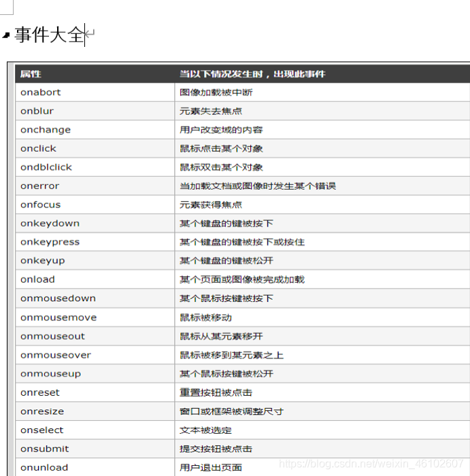Image resolution: width=470 pixels, height=476 pixels.
Task: Select the onkeyup cell
Action: tap(95, 260)
